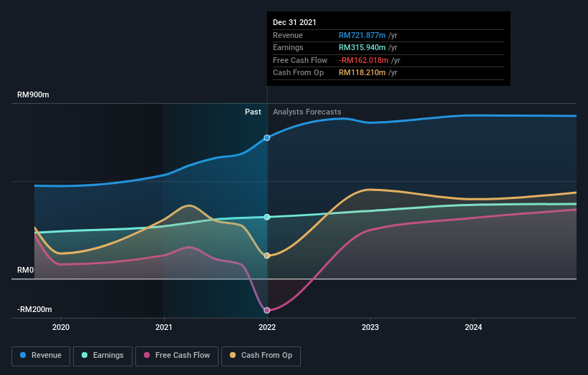Screen dimensions: 588x375
Task: Click the RM0 y-axis label
Action: (26, 270)
